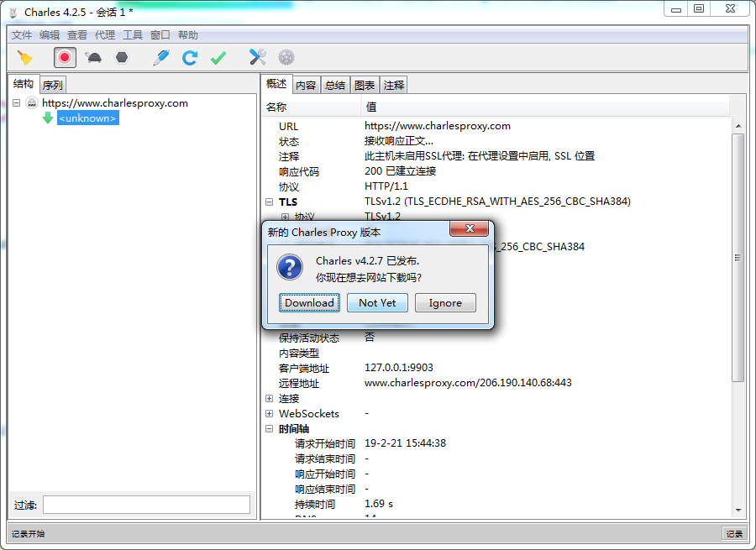Click the broom clear session icon
This screenshot has height=550, width=756.
24,58
